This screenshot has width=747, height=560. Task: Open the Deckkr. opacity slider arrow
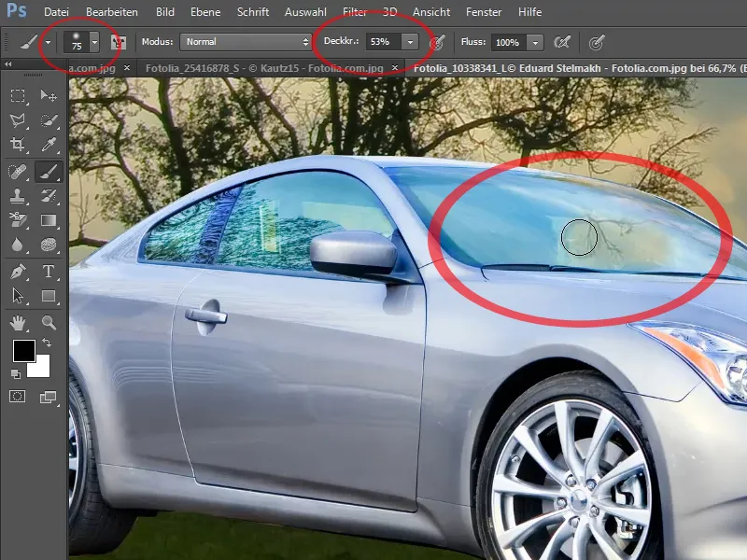410,42
